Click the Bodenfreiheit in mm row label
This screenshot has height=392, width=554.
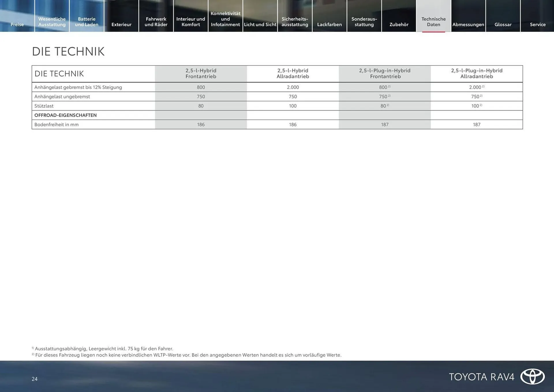tap(56, 124)
